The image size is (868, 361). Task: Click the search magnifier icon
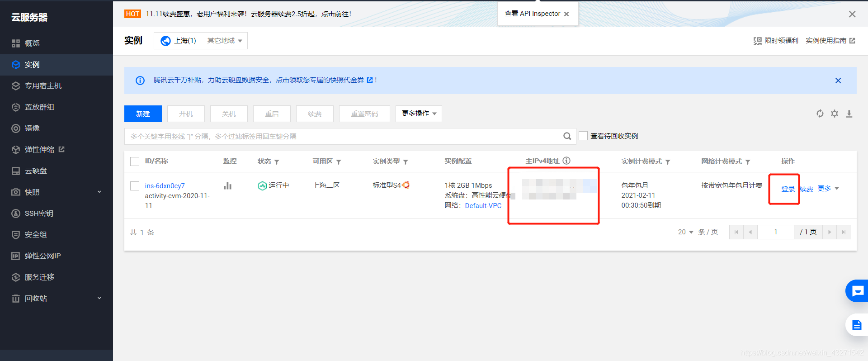567,136
